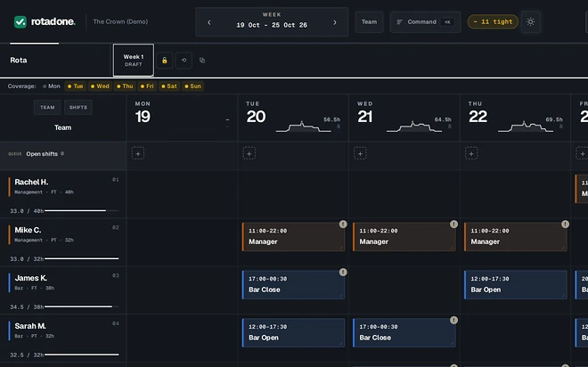Click The Crown (Demo) venue name
This screenshot has height=367, width=588.
120,21
